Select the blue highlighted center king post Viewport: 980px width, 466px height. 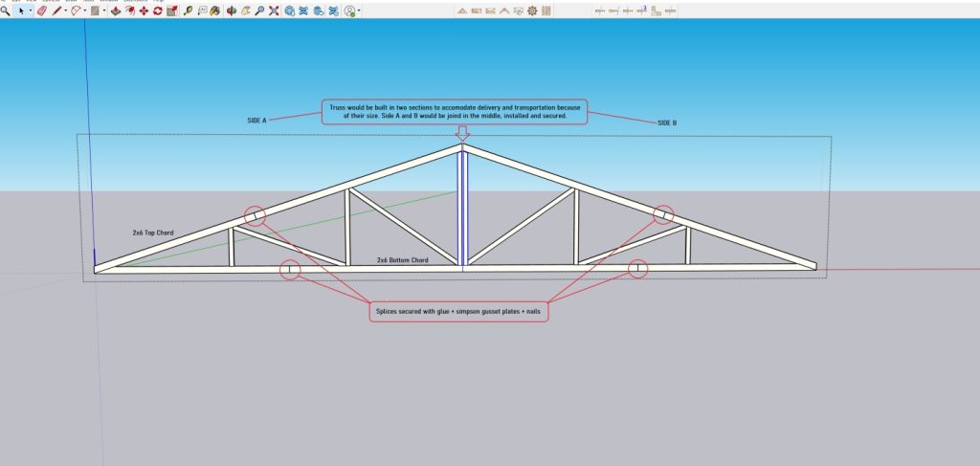[462, 208]
